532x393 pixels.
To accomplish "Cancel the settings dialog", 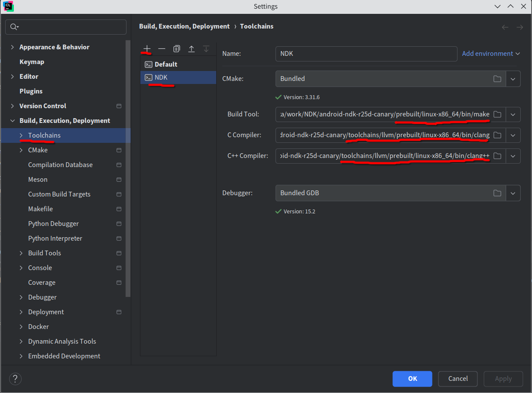I will point(458,379).
